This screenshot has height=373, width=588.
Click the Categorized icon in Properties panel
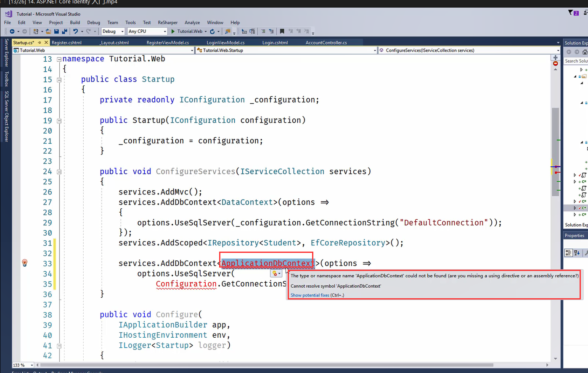coord(568,252)
